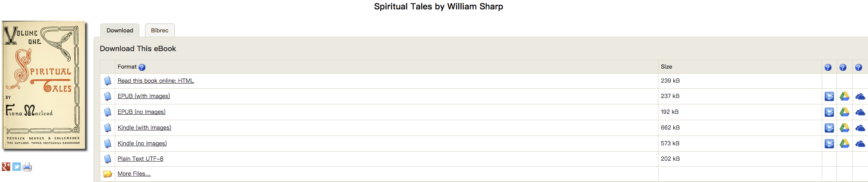Image resolution: width=868 pixels, height=182 pixels.
Task: Switch to the Bibrec tab
Action: tap(159, 30)
